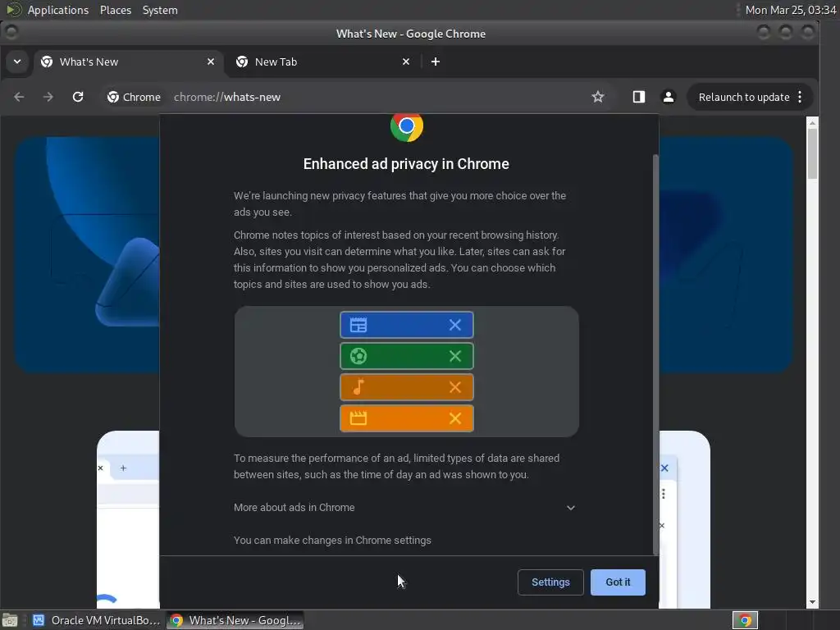
Task: Open the Applications menu
Action: [58, 10]
